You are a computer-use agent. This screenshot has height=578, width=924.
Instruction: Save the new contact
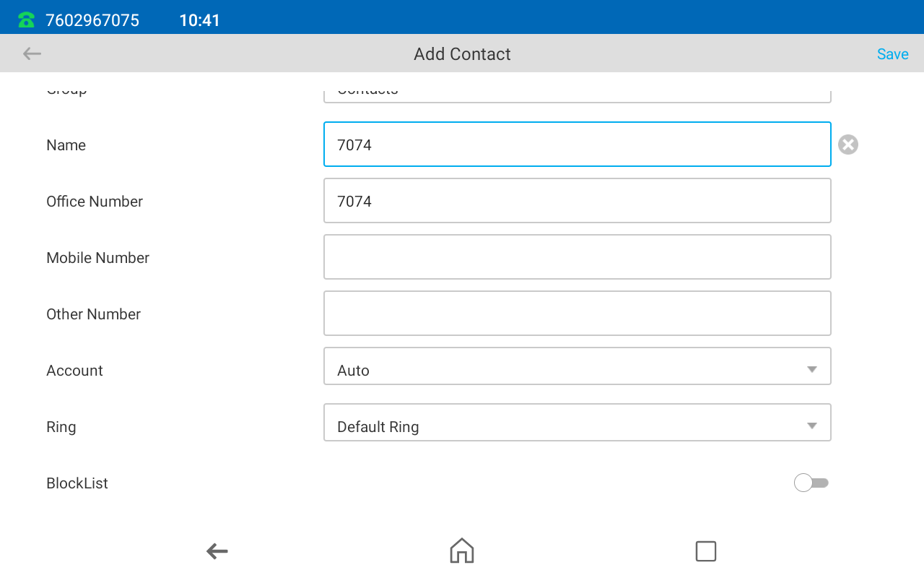click(892, 54)
